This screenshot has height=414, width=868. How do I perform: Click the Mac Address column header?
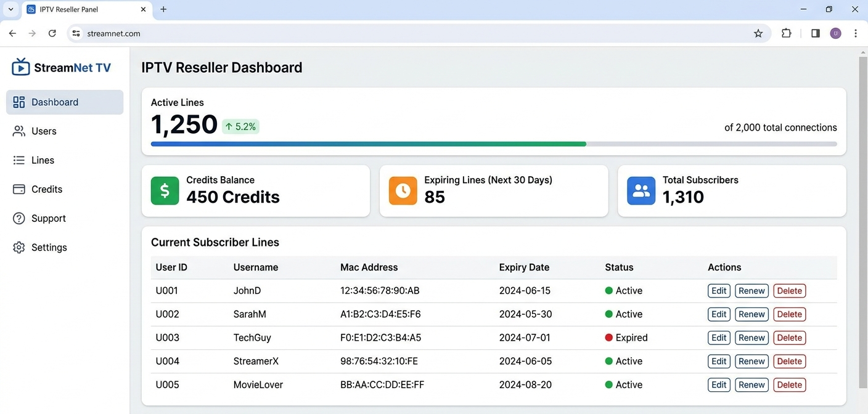coord(369,267)
